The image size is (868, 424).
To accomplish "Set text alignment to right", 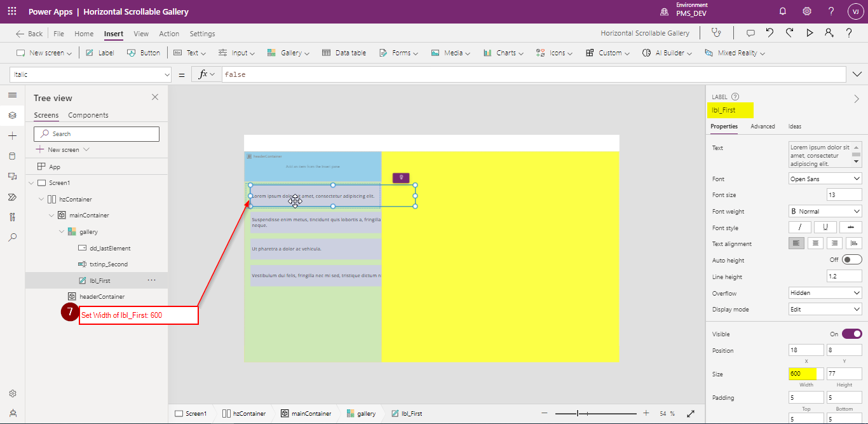I will pyautogui.click(x=835, y=243).
